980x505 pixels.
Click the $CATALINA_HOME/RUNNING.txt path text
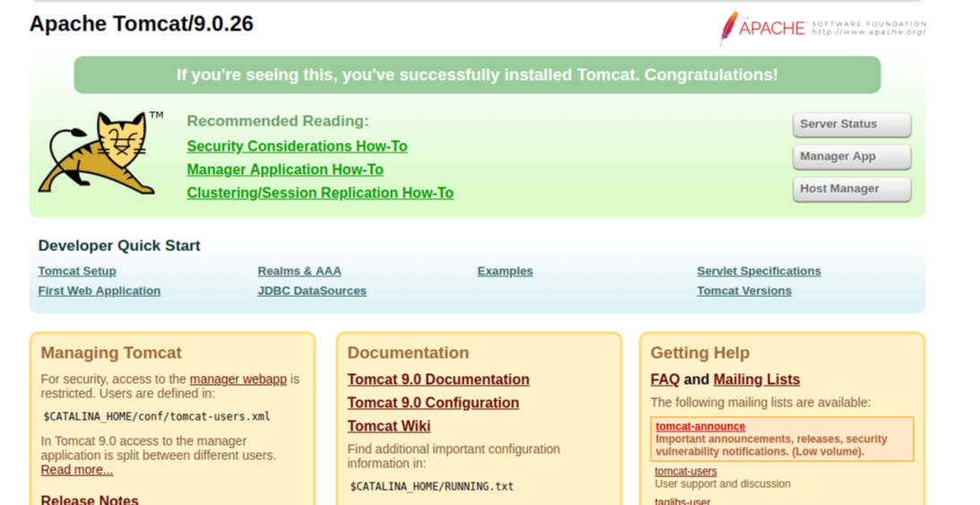tap(432, 486)
